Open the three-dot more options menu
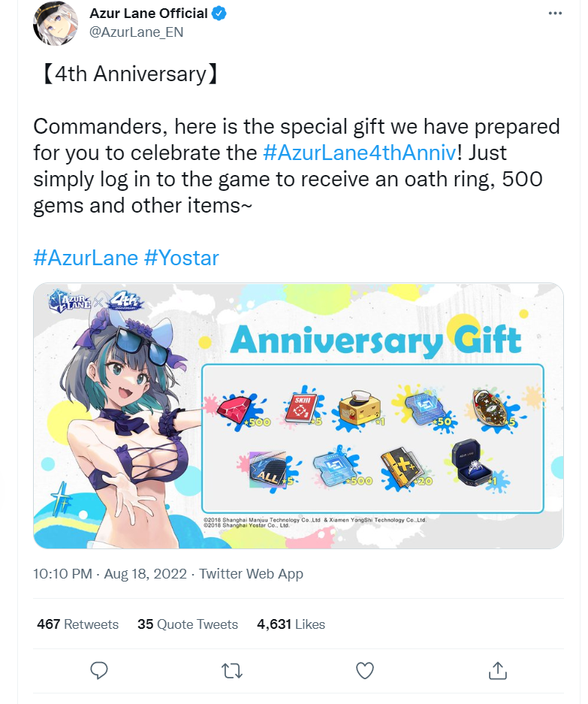588x704 pixels. pyautogui.click(x=555, y=13)
